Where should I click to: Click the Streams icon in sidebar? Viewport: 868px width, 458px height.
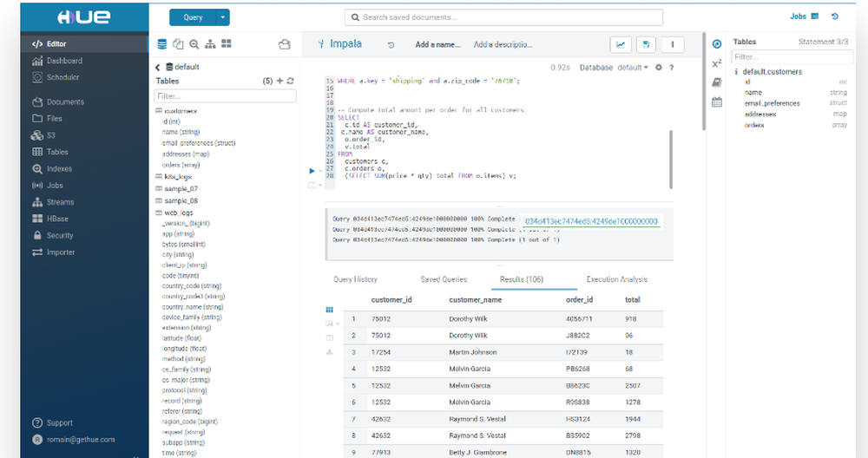click(x=37, y=202)
